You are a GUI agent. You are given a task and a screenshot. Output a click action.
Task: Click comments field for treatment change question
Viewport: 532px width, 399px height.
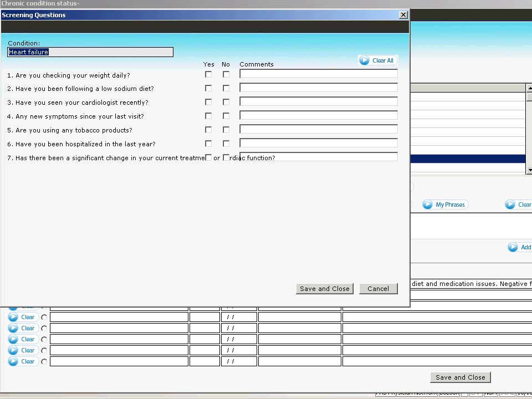point(319,157)
